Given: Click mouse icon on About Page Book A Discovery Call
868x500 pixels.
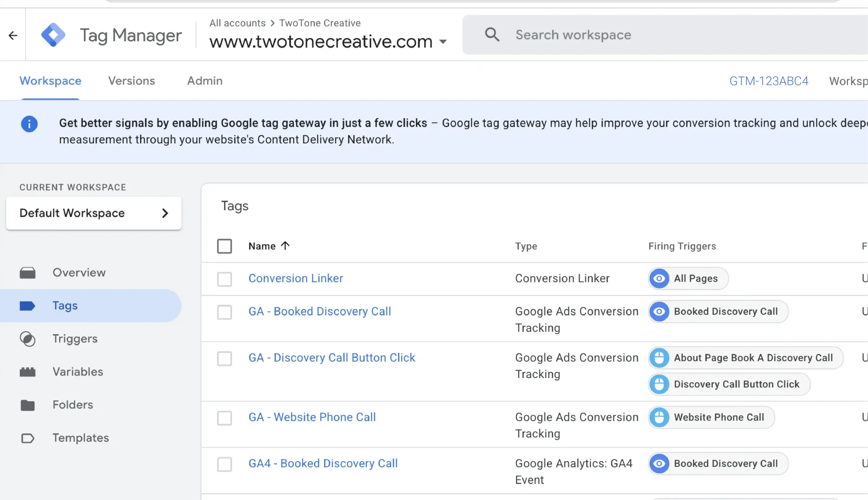Looking at the screenshot, I should tap(659, 358).
